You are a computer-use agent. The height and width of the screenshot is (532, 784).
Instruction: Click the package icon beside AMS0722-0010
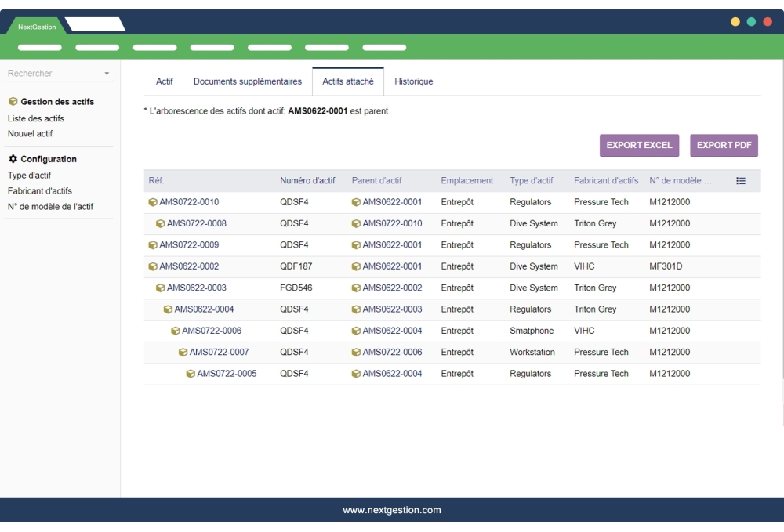(x=153, y=202)
